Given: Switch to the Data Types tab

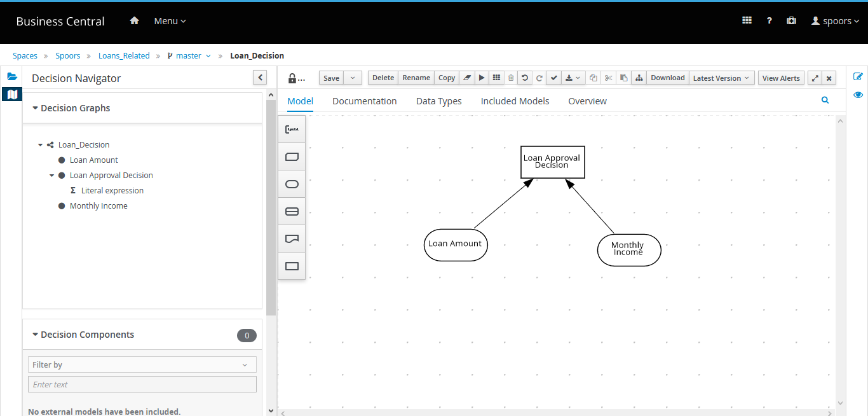Looking at the screenshot, I should (438, 101).
